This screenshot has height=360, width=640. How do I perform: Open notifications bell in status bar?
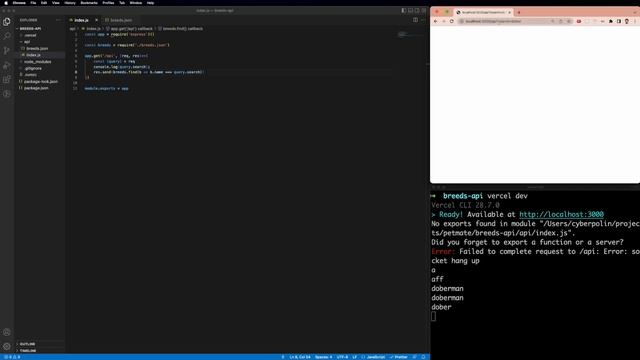(x=423, y=357)
